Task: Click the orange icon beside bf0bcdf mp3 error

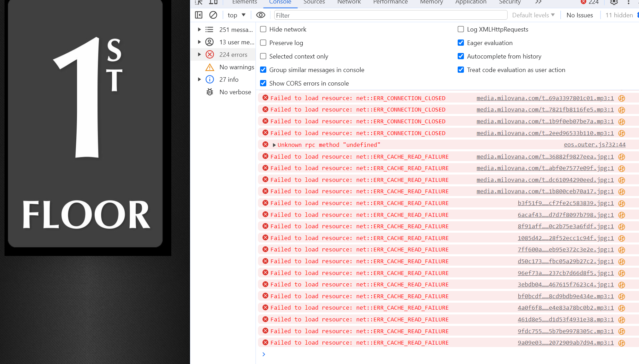Action: point(622,296)
